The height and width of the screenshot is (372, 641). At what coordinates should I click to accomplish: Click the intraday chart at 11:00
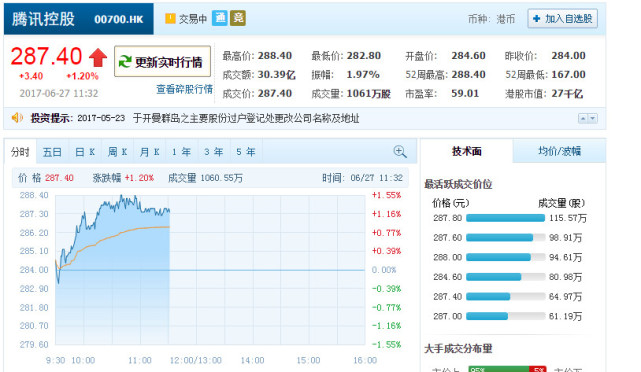pyautogui.click(x=140, y=270)
